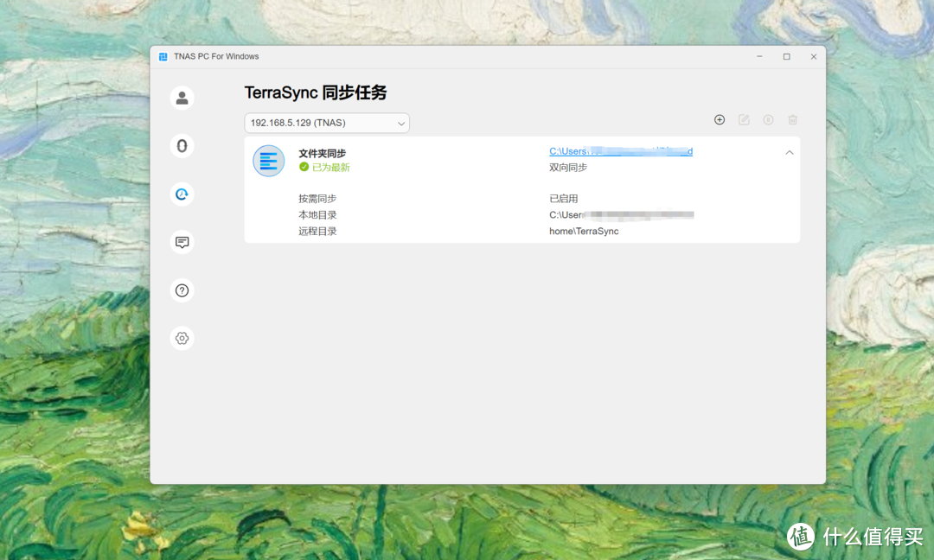Screen dimensions: 934x560
Task: Click the home\TerraSync remote directory value
Action: tap(584, 232)
